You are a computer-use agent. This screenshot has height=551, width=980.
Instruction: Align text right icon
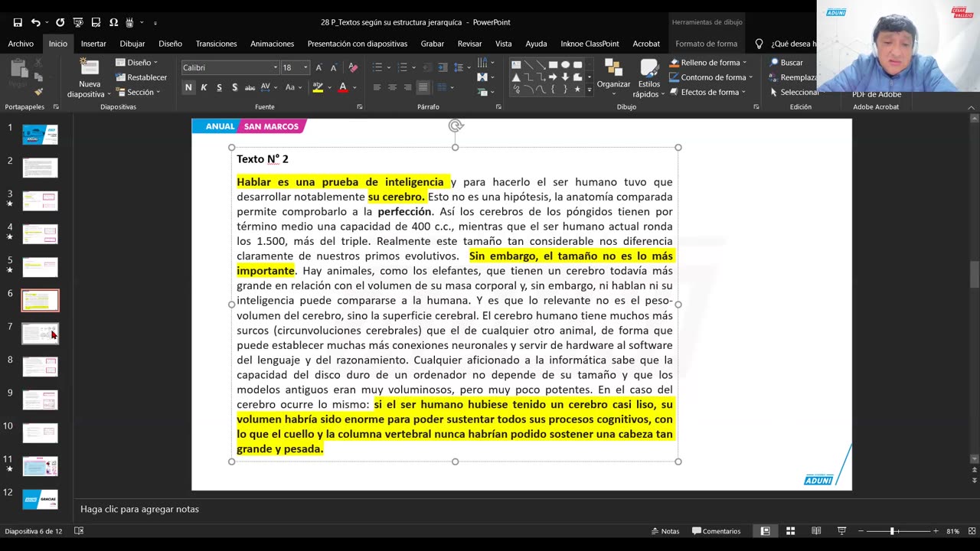point(407,87)
